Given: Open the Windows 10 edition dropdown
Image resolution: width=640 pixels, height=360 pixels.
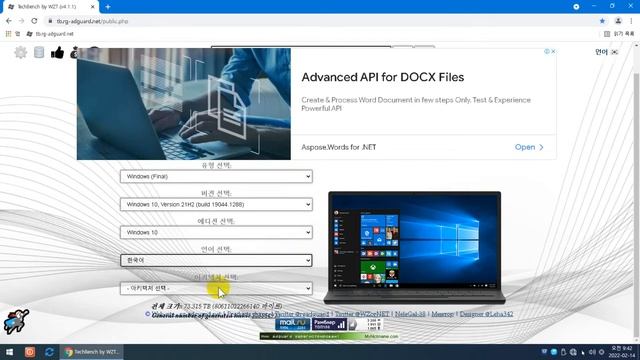Looking at the screenshot, I should (216, 232).
